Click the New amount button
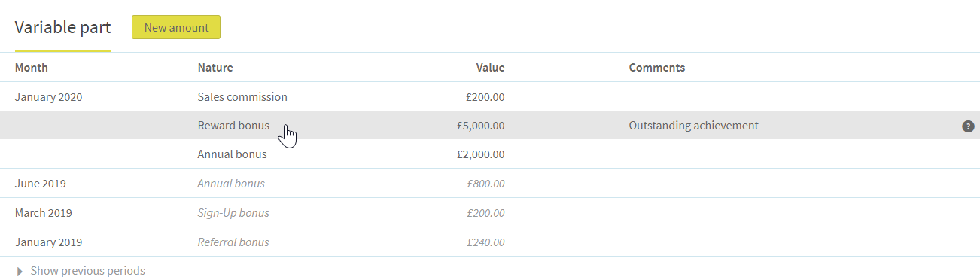This screenshot has width=980, height=280. pyautogui.click(x=176, y=27)
